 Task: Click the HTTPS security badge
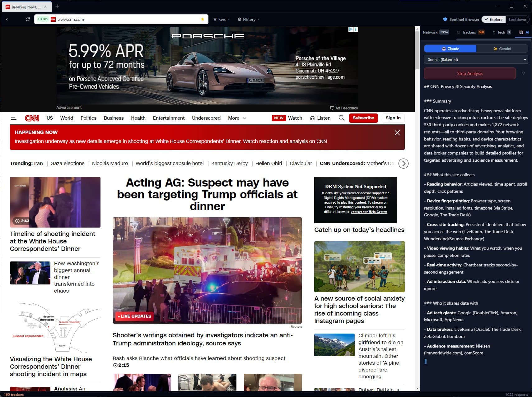point(43,19)
